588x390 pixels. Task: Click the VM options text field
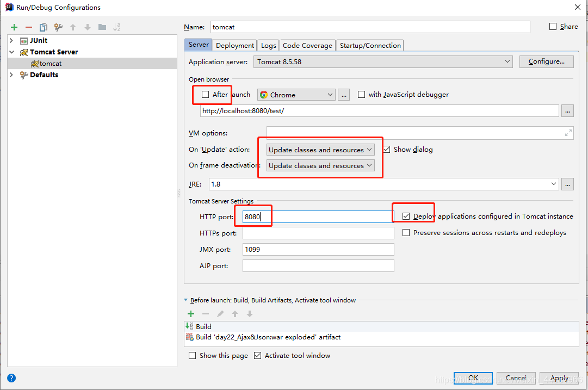pyautogui.click(x=420, y=133)
